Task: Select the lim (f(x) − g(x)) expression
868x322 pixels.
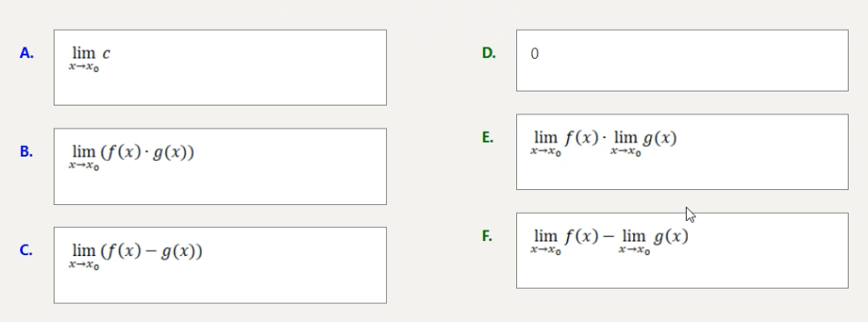Action: pos(135,255)
